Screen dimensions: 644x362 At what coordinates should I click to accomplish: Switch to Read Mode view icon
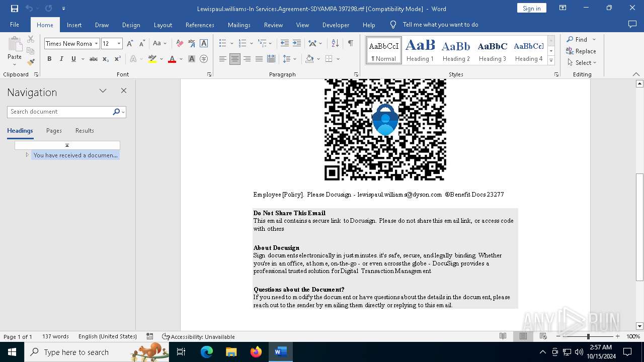point(503,336)
